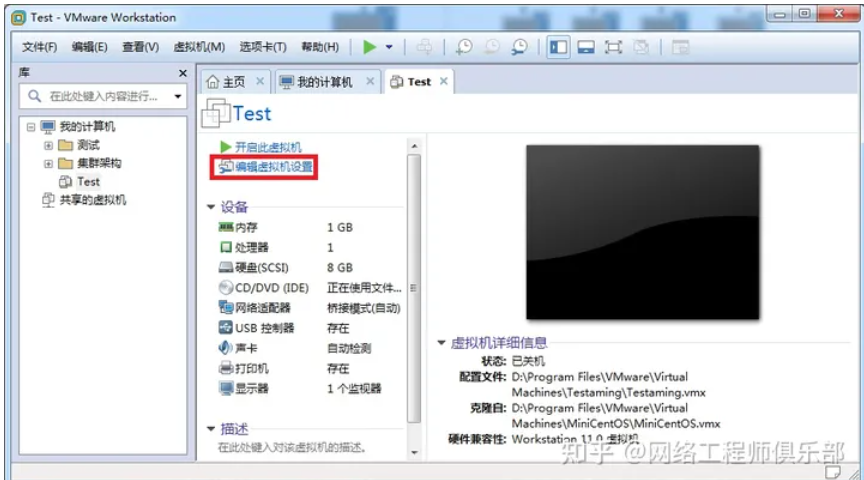This screenshot has height=480, width=864.
Task: Open the 选项卡(T) menu
Action: (x=263, y=47)
